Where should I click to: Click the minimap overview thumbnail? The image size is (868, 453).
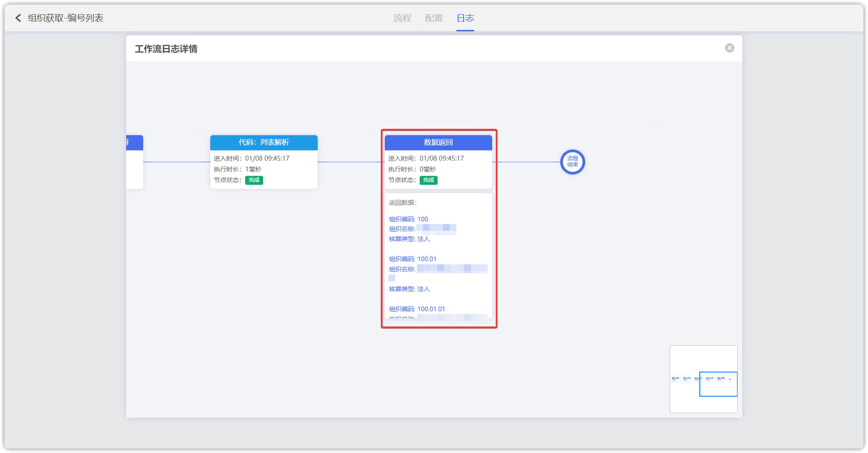(x=703, y=379)
